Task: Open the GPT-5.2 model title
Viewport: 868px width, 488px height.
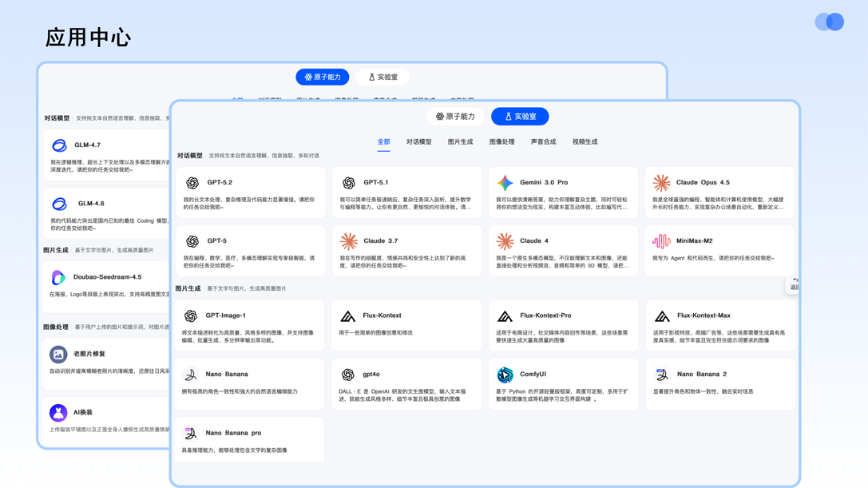Action: click(x=220, y=182)
